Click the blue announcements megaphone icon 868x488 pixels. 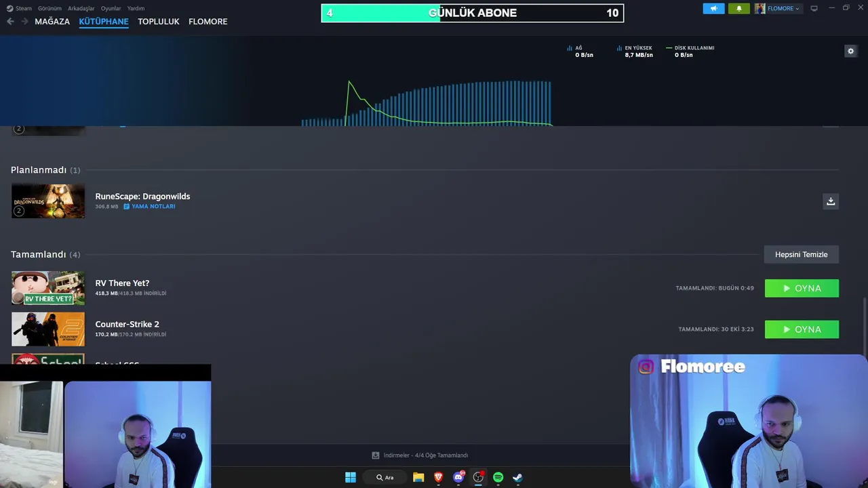[713, 8]
